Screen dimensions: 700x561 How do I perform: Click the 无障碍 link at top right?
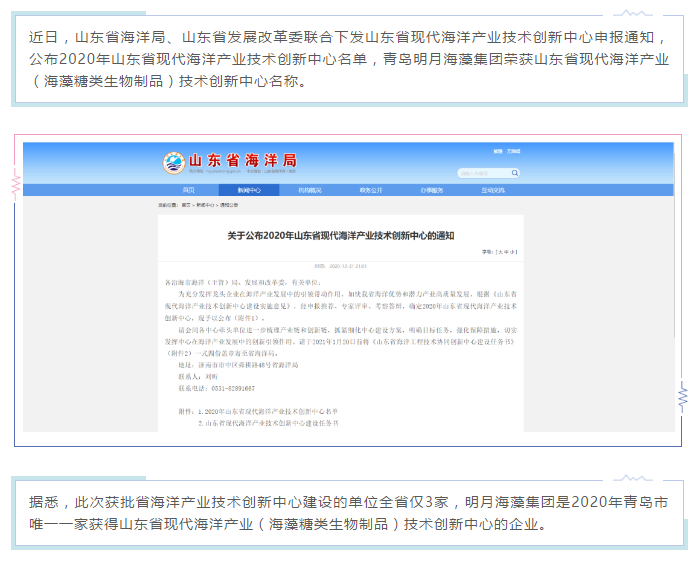pos(513,152)
